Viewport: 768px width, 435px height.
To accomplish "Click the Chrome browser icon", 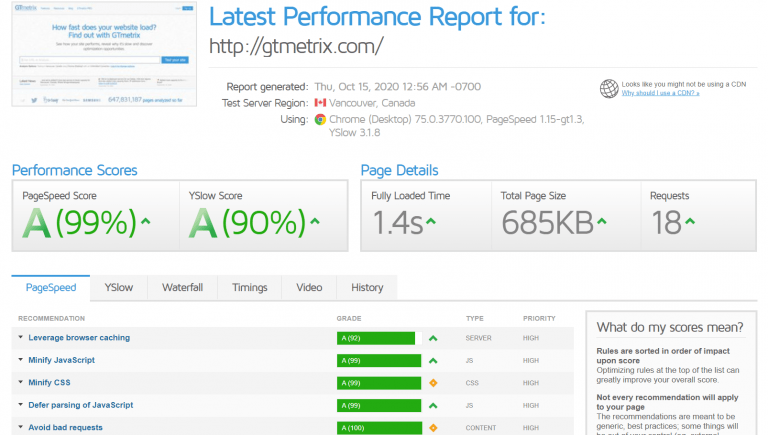I will [320, 120].
